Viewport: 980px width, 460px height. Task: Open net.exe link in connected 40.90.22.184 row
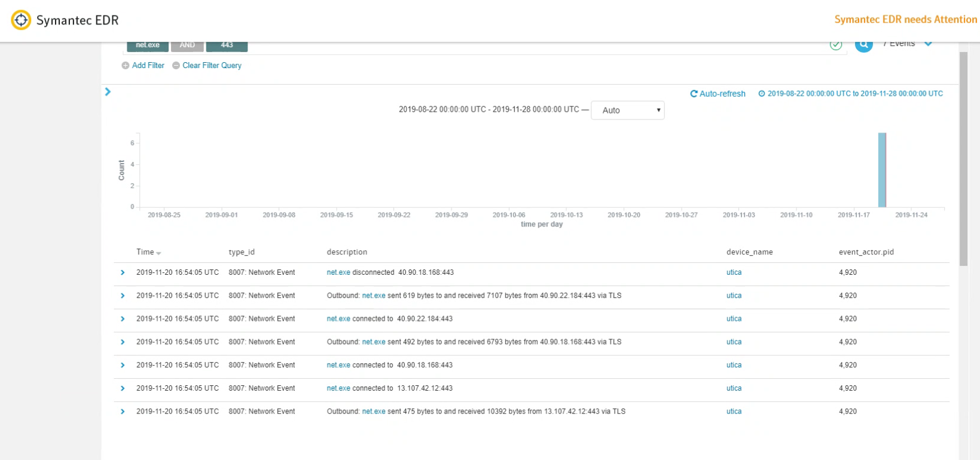click(x=338, y=319)
